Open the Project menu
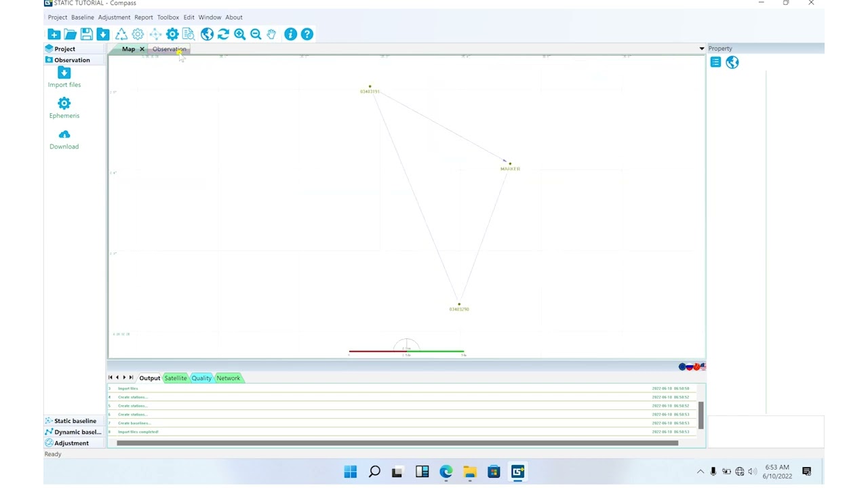The width and height of the screenshot is (868, 488). pos(58,17)
